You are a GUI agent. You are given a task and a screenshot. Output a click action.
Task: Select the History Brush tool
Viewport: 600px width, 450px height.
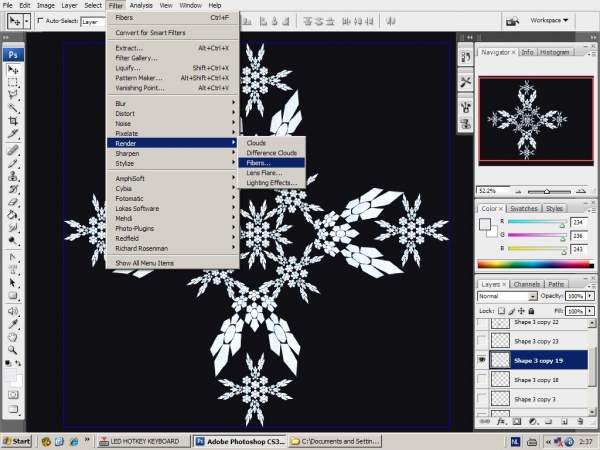[x=13, y=189]
